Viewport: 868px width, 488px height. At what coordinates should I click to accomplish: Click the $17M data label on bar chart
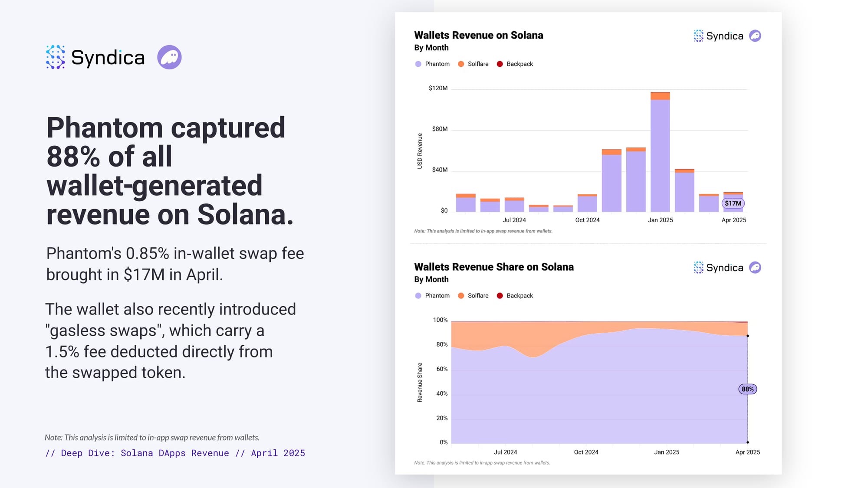tap(733, 203)
